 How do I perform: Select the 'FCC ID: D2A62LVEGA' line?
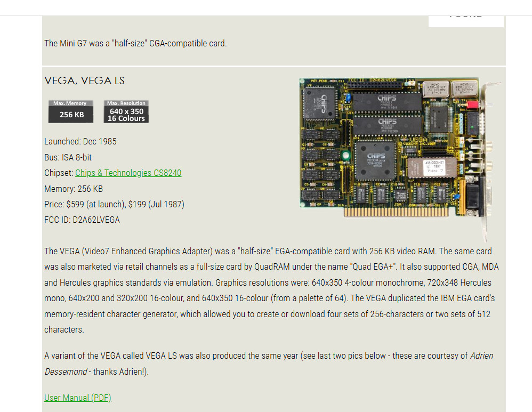(82, 220)
